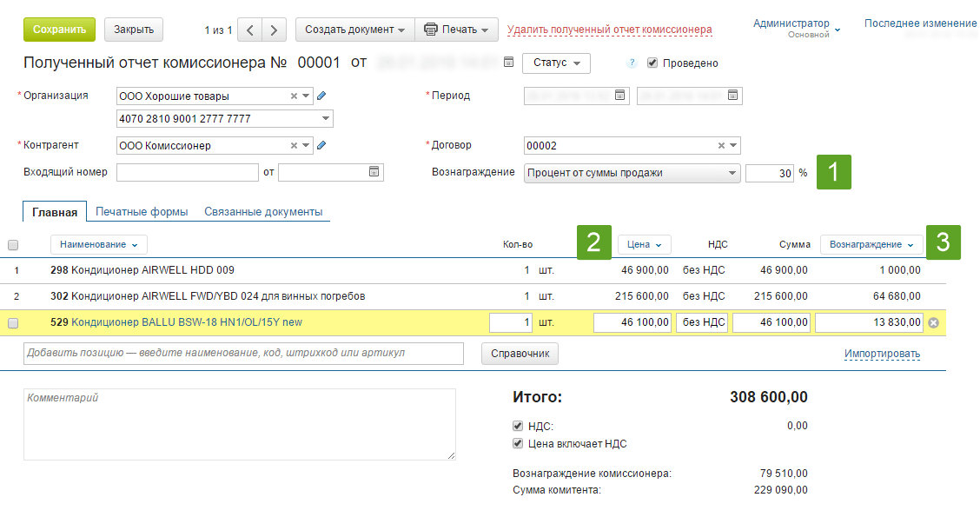Click total amount 308 600,00
980x517 pixels.
769,397
